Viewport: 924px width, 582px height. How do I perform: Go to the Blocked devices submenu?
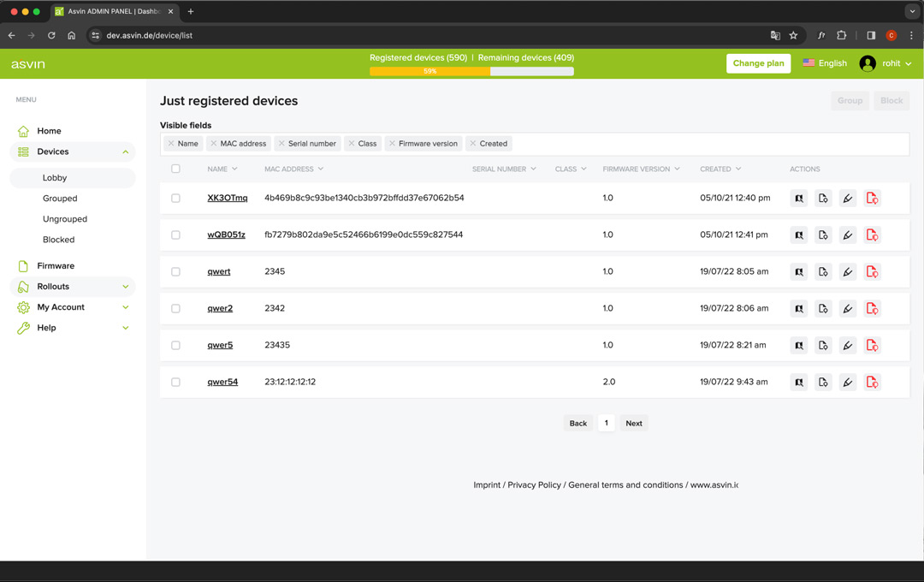click(58, 240)
